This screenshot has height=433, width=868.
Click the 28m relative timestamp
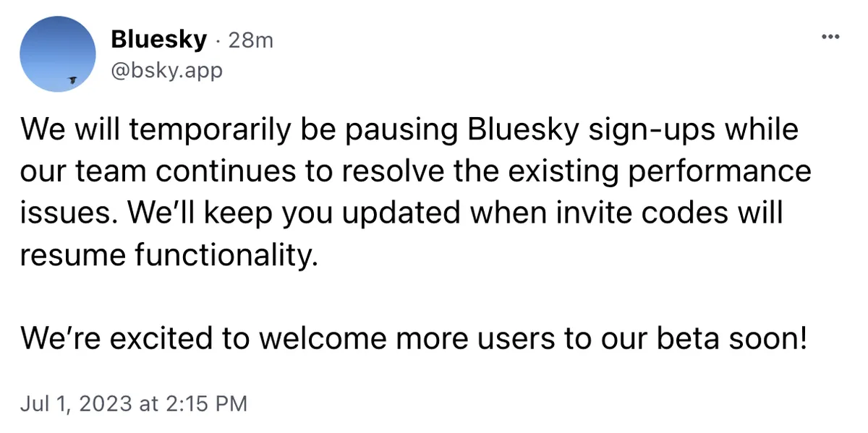[250, 40]
